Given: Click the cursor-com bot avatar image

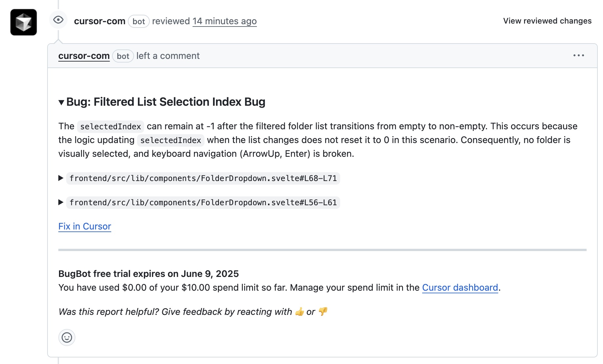Looking at the screenshot, I should point(24,22).
